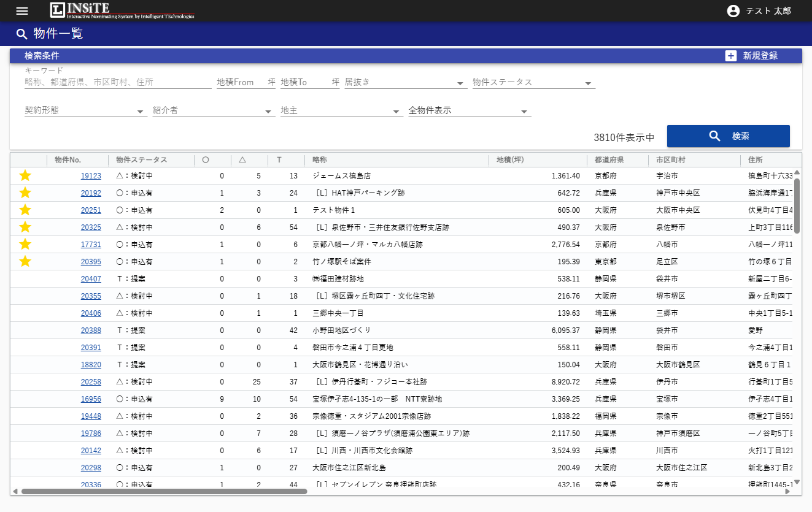This screenshot has height=512, width=812.
Task: Toggle star on row 20395
Action: click(25, 262)
